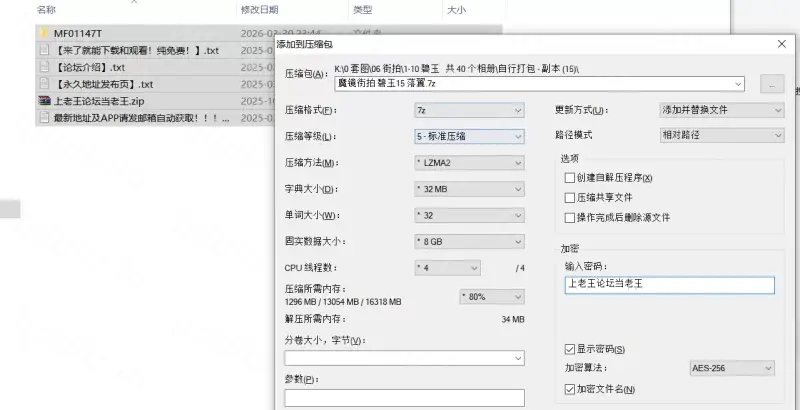Open the 路径模式 相对路径 dropdown
800x410 pixels.
(x=722, y=136)
